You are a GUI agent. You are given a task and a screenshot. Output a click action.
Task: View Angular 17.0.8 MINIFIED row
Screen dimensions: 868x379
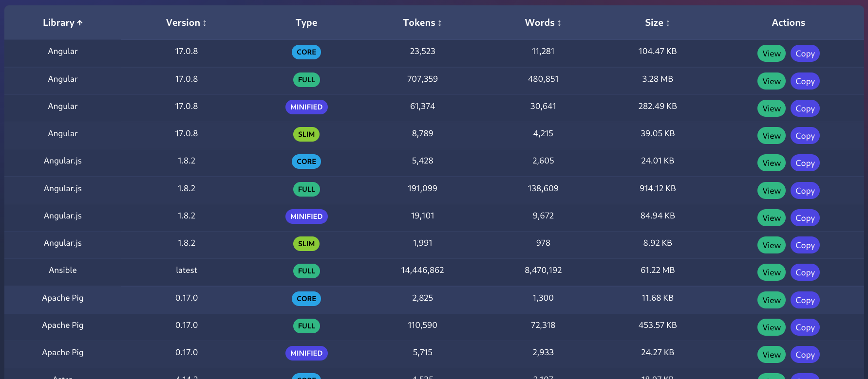click(772, 108)
